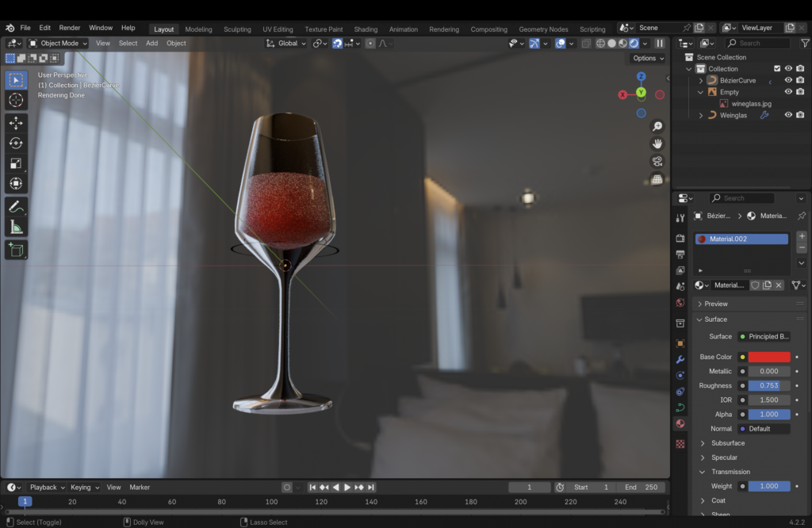Screen dimensions: 812x528
Task: Choose the Annotate pencil tool
Action: [x=16, y=207]
